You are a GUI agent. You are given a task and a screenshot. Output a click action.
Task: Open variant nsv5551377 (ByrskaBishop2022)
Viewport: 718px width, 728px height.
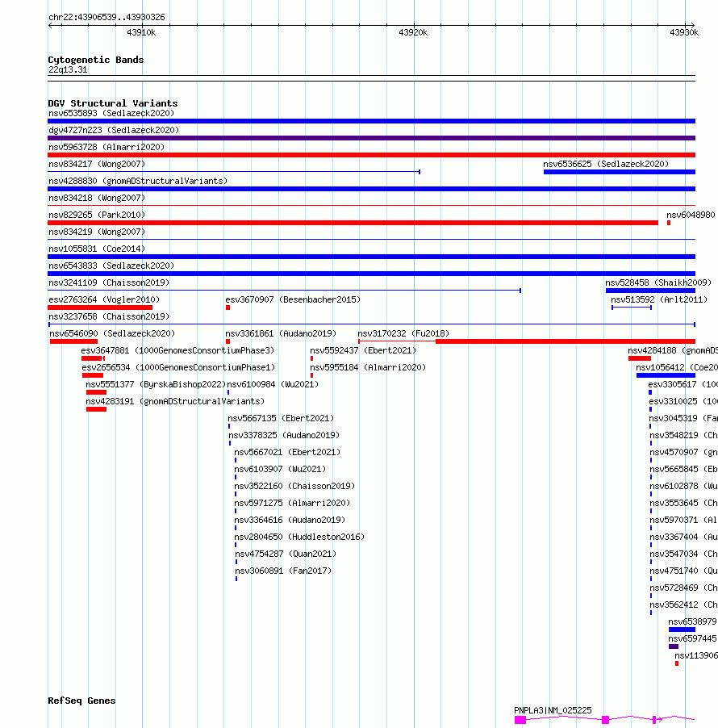(156, 384)
